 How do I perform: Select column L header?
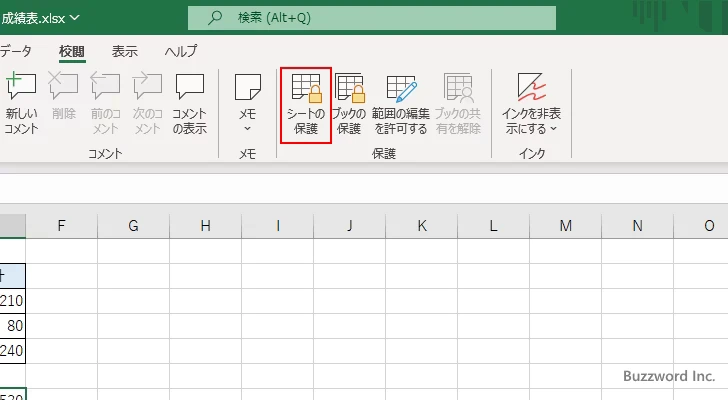494,226
